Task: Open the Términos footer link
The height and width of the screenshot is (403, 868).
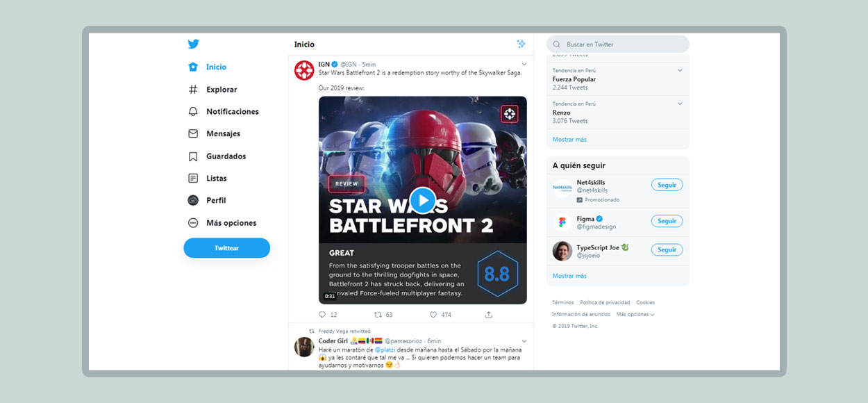Action: 563,303
